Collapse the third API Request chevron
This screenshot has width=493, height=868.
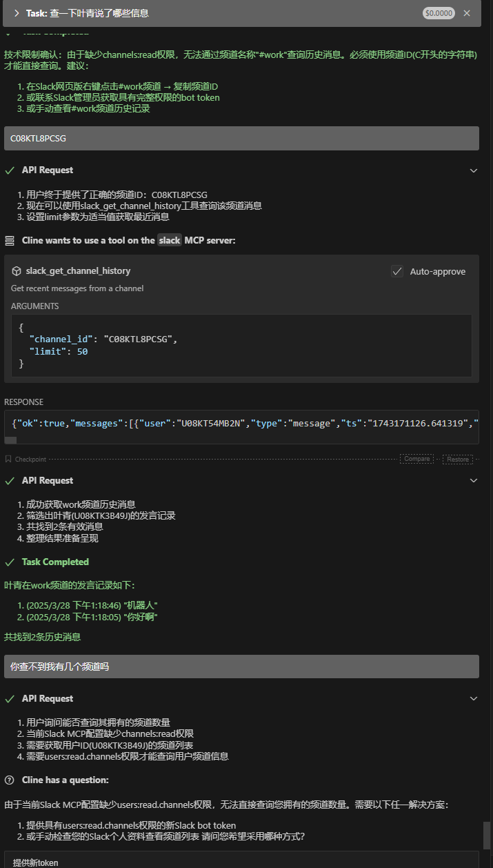pyautogui.click(x=474, y=699)
